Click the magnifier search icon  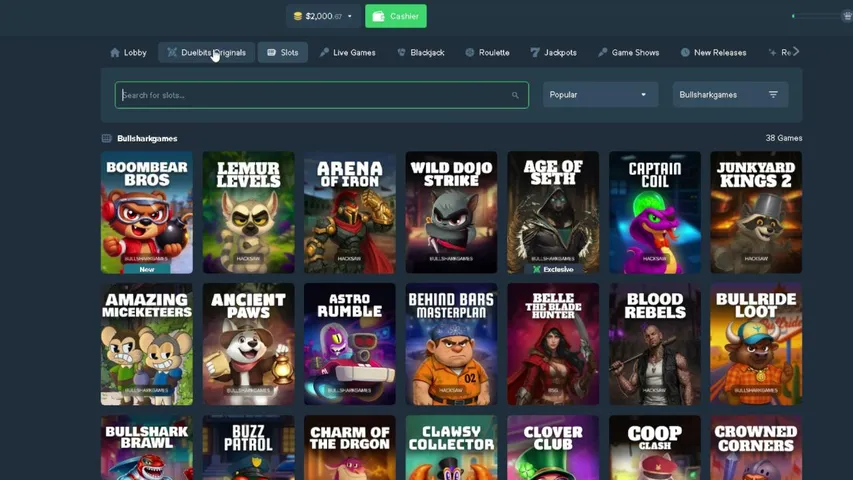pyautogui.click(x=515, y=95)
